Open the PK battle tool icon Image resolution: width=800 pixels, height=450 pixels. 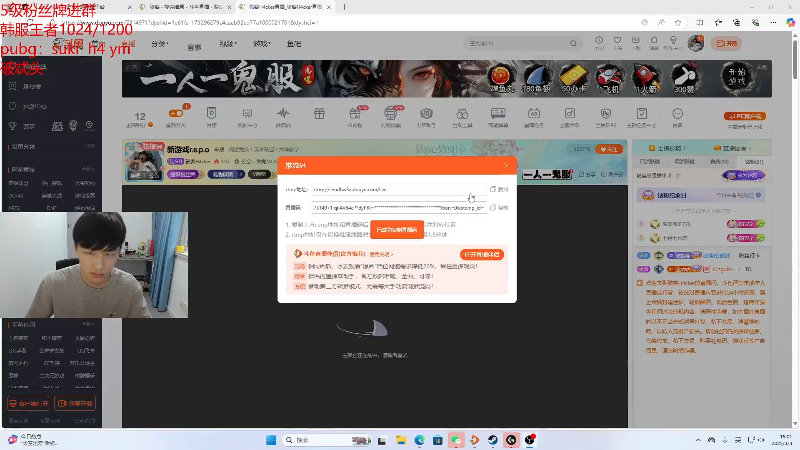tap(606, 113)
